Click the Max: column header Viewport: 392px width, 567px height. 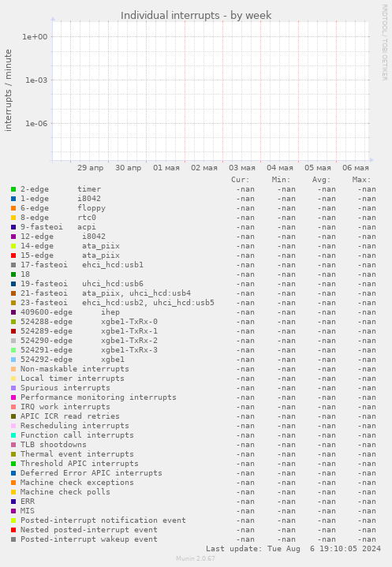[361, 180]
